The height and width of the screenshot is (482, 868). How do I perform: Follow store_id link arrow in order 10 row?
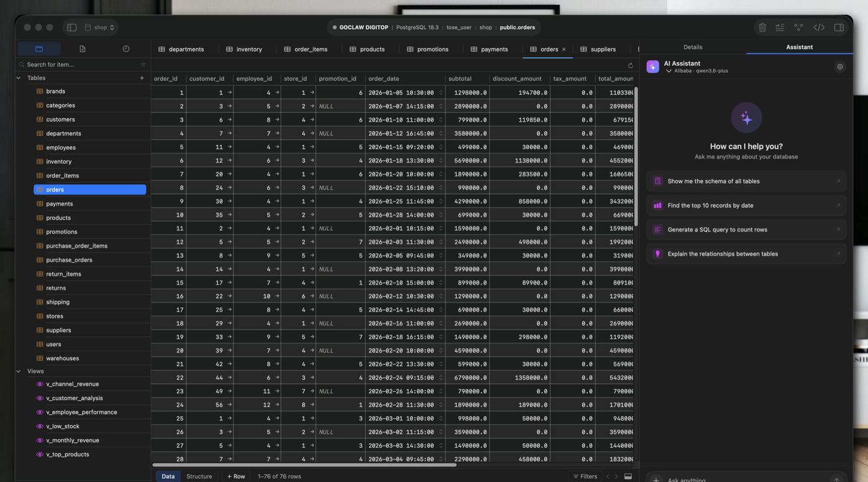point(312,215)
